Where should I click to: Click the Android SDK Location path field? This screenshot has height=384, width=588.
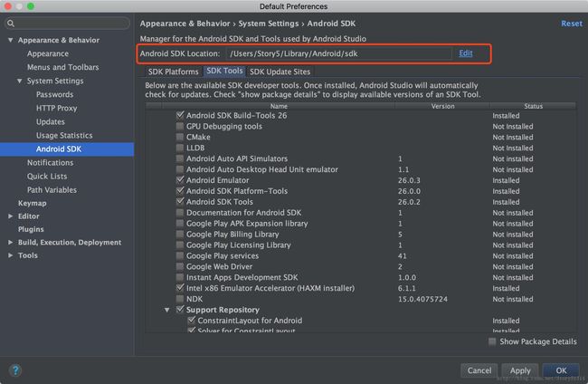338,53
